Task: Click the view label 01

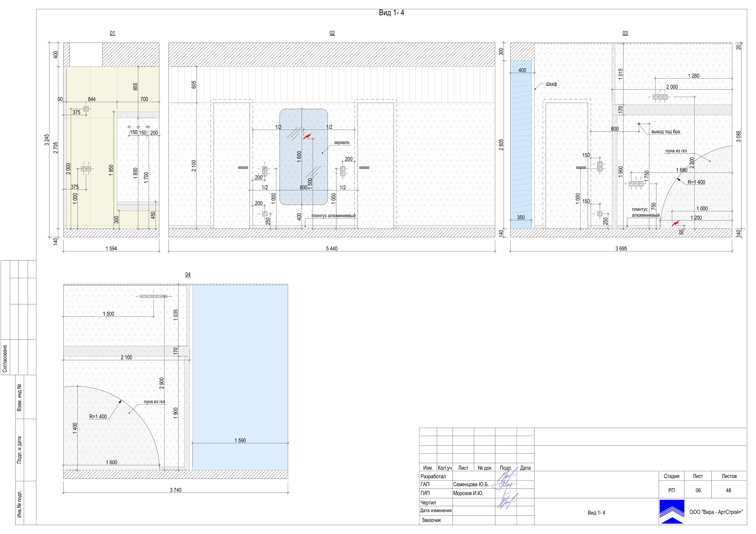Action: click(x=113, y=33)
